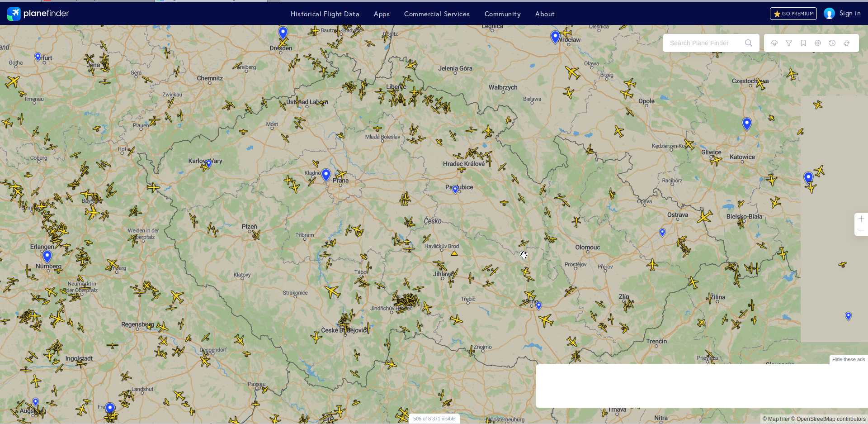The height and width of the screenshot is (424, 868).
Task: Click the GO PREMIUM button
Action: point(793,14)
